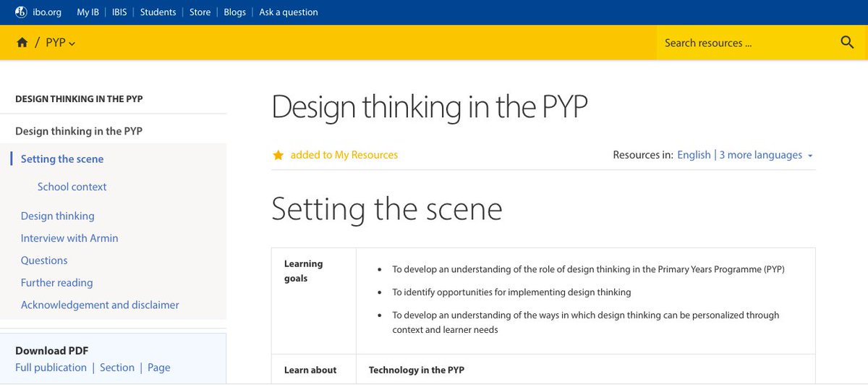Open School context sidebar item
868x385 pixels.
coord(72,187)
